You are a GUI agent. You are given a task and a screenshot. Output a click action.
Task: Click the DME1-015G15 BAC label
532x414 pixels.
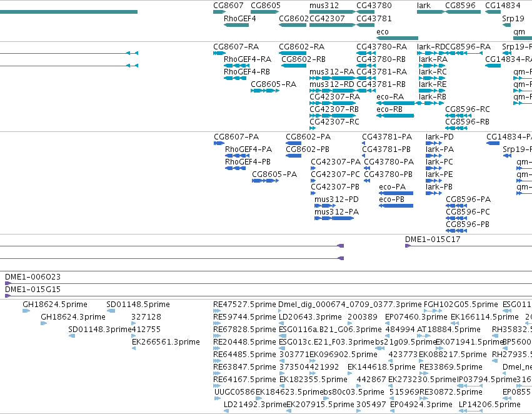coord(33,290)
